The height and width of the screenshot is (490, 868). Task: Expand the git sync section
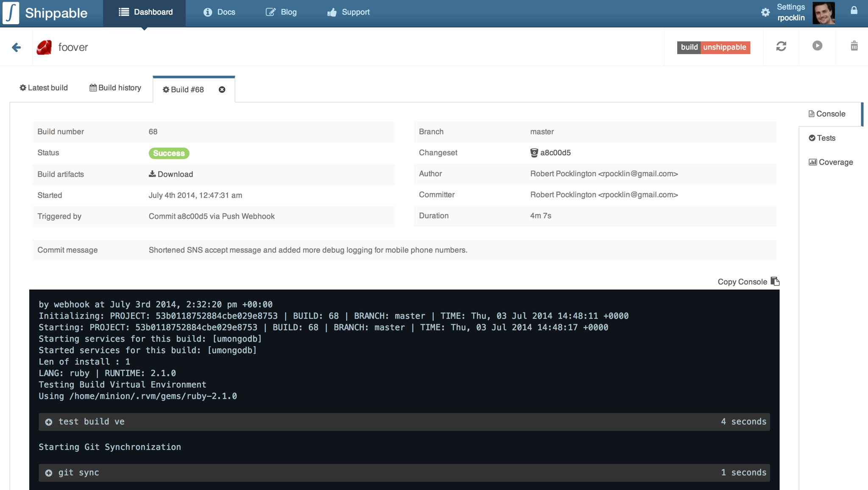[404, 473]
